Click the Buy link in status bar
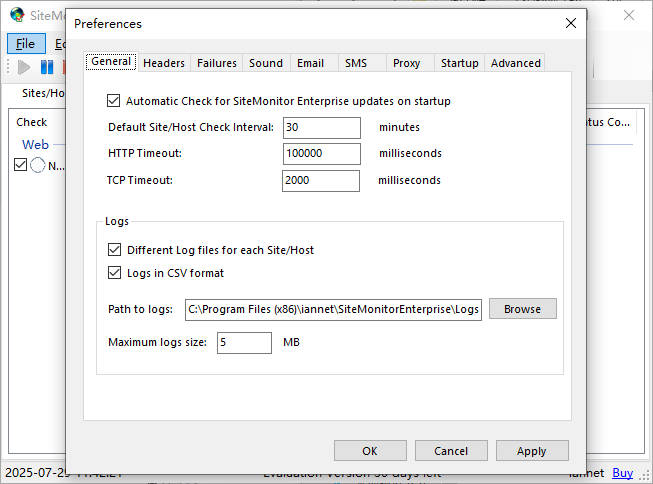653x484 pixels. coord(622,473)
